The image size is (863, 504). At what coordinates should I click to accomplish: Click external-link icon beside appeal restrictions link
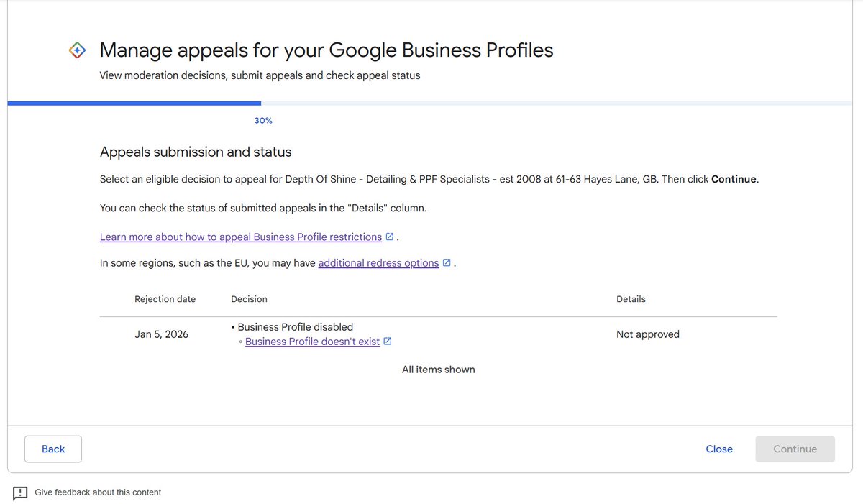390,237
